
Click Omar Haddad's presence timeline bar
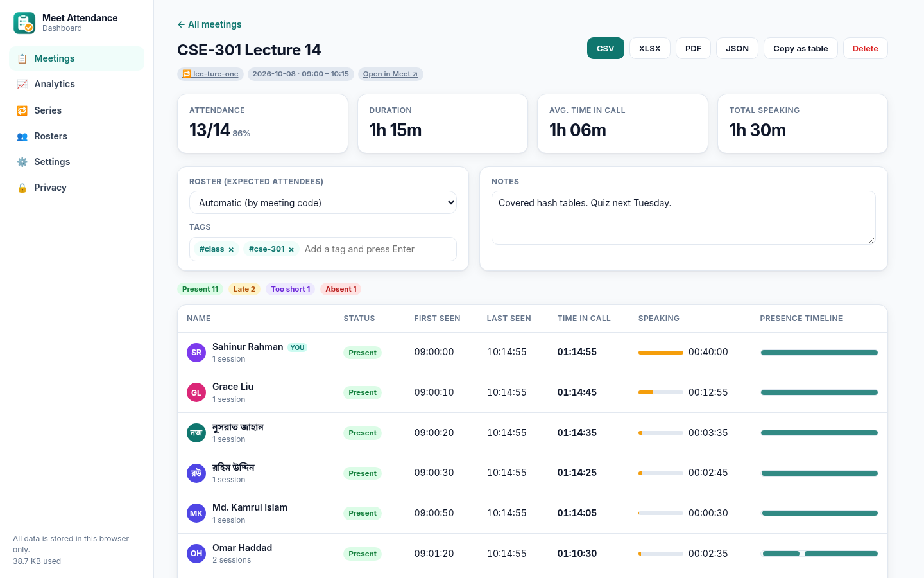(819, 554)
